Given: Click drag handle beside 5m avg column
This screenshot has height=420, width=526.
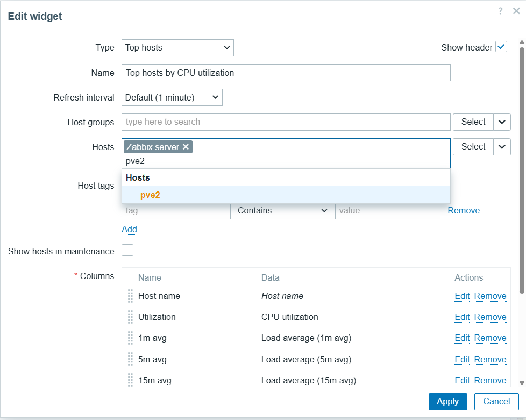Looking at the screenshot, I should 130,359.
